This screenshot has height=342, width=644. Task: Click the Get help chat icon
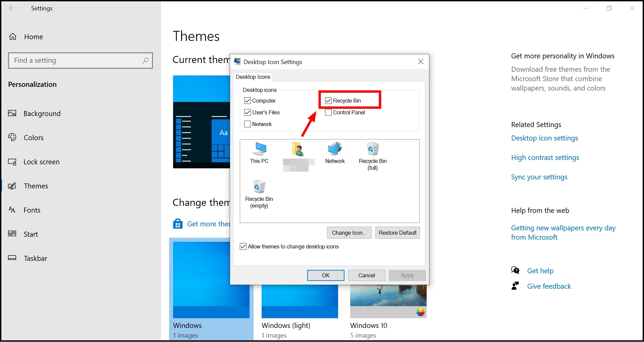515,270
